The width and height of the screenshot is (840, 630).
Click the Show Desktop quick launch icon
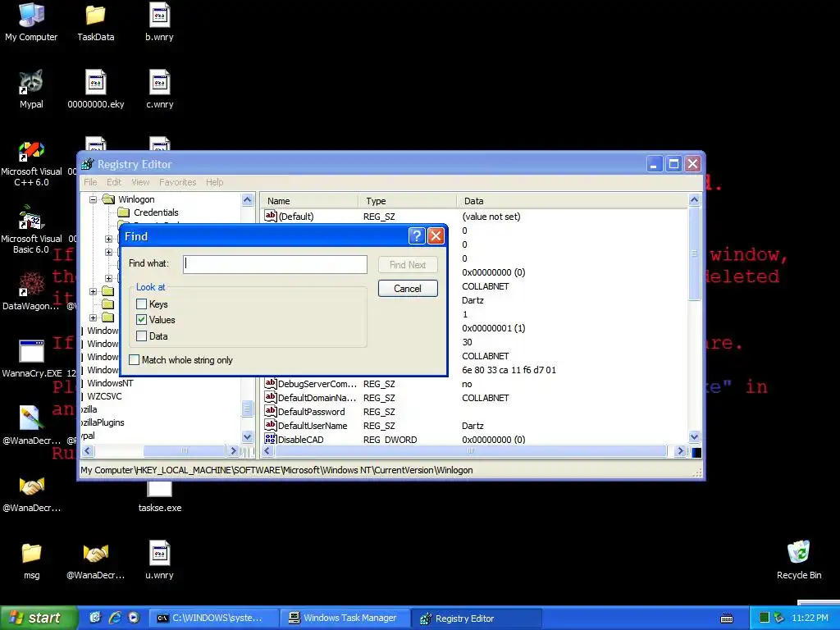coord(95,618)
